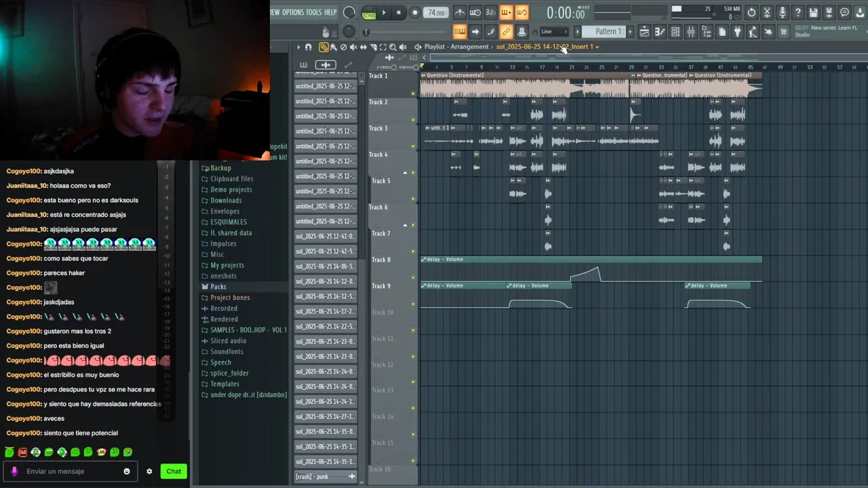Toggle link multilink to controllers
The width and height of the screenshot is (868, 488).
pos(507,31)
